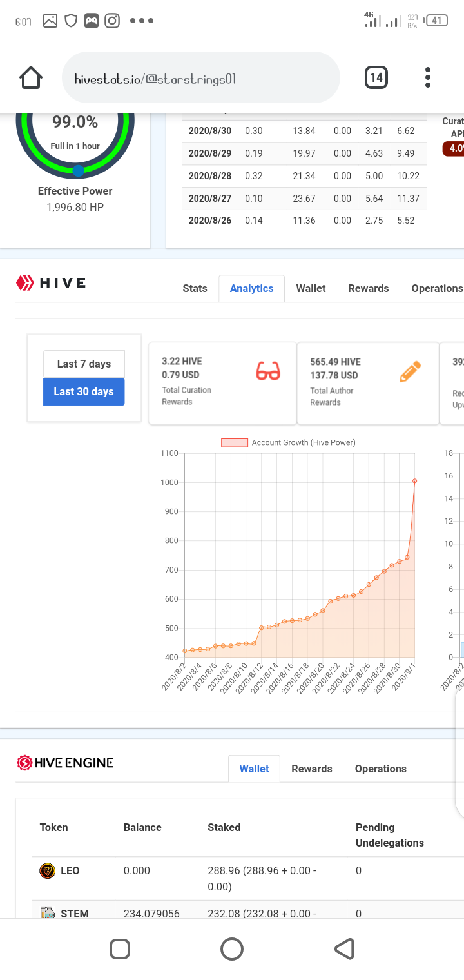Viewport: 464px width, 980px height.
Task: Tap the Effective Power 1,996.80 HP value
Action: (x=75, y=207)
